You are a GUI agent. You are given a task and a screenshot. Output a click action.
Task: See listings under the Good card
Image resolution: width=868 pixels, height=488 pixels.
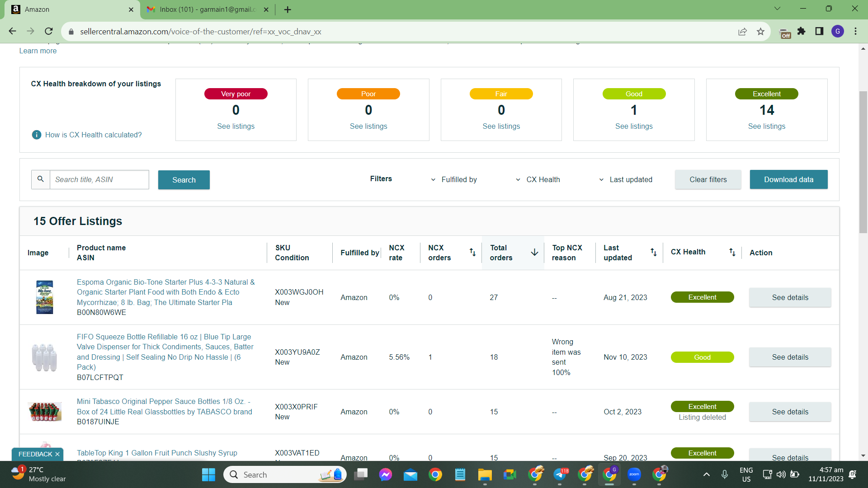pyautogui.click(x=634, y=127)
